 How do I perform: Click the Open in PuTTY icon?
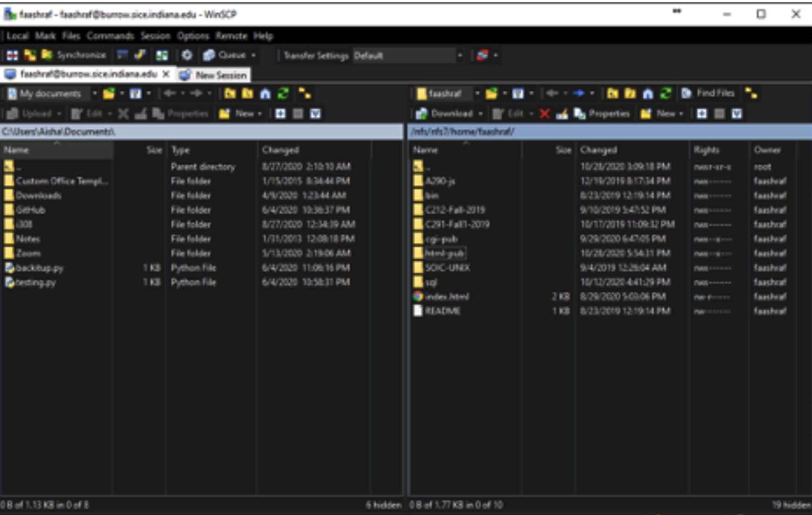139,55
